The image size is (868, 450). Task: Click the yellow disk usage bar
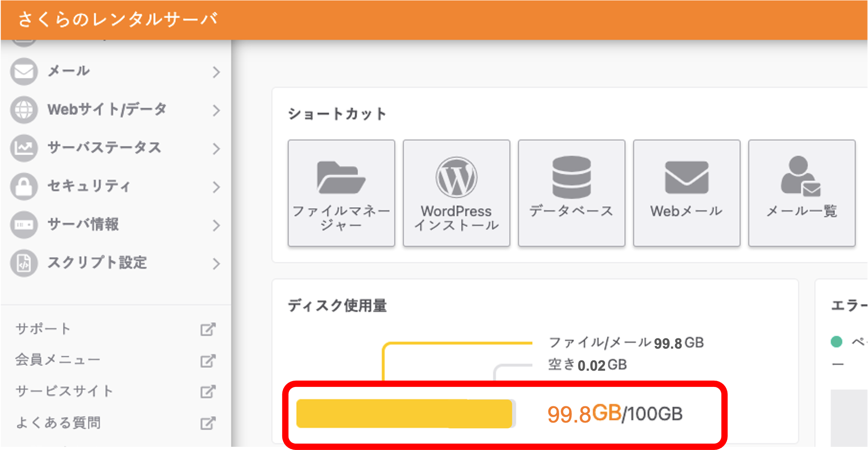click(405, 413)
